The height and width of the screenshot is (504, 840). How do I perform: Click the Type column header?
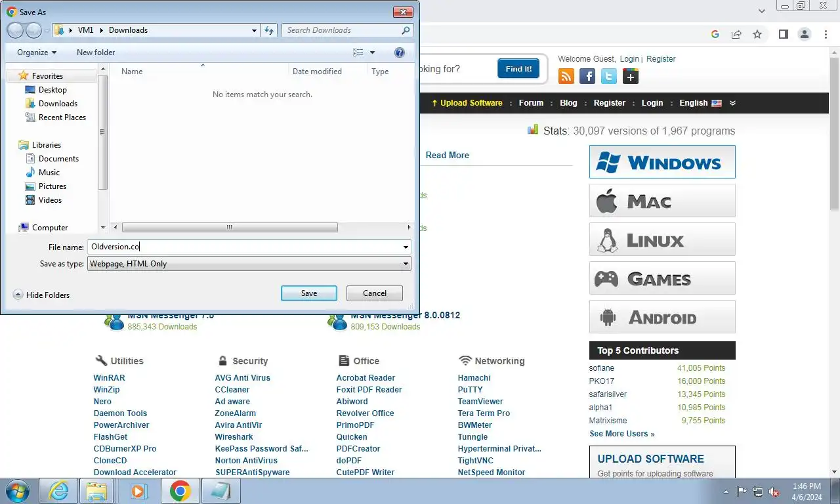point(380,72)
